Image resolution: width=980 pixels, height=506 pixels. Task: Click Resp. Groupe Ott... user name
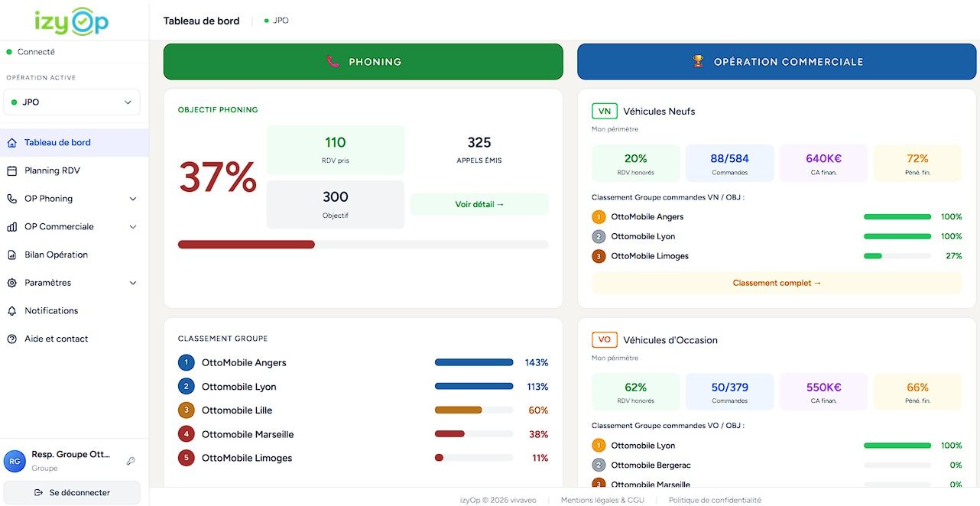[x=70, y=454]
